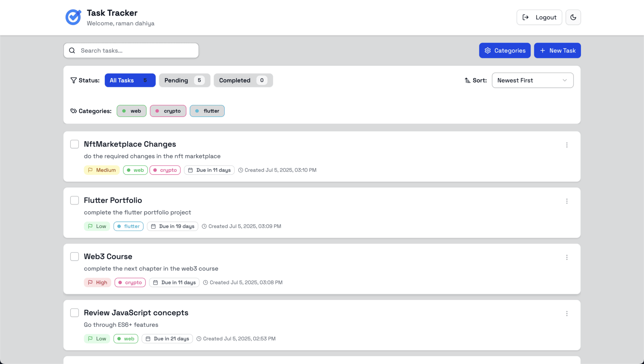Log out of Task Tracker
Image resolution: width=644 pixels, height=364 pixels.
coord(539,17)
